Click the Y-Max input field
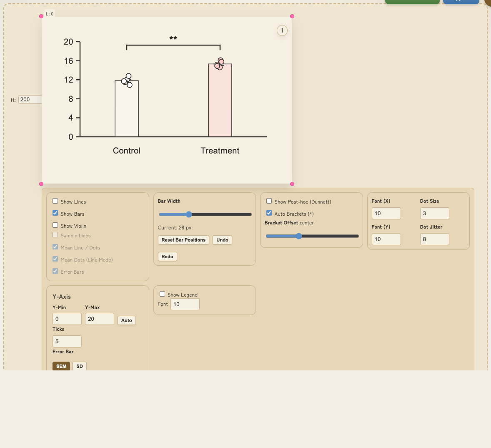The width and height of the screenshot is (491, 448). [99, 319]
